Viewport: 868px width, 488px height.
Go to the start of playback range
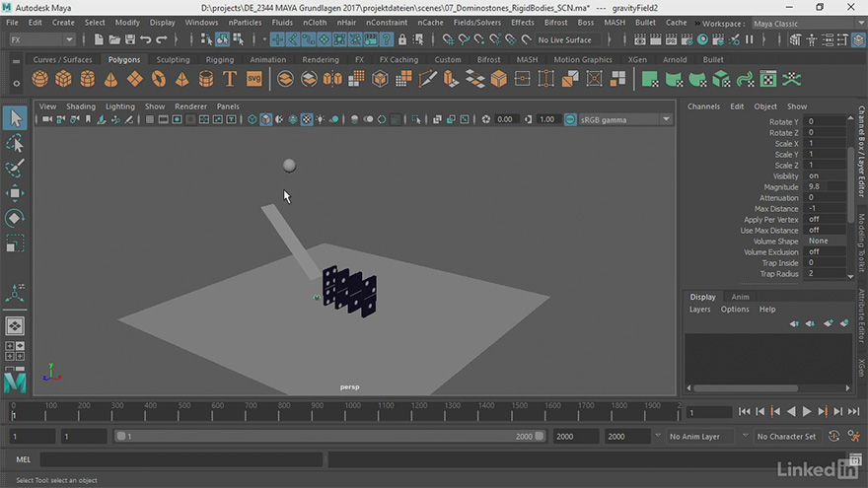[744, 411]
